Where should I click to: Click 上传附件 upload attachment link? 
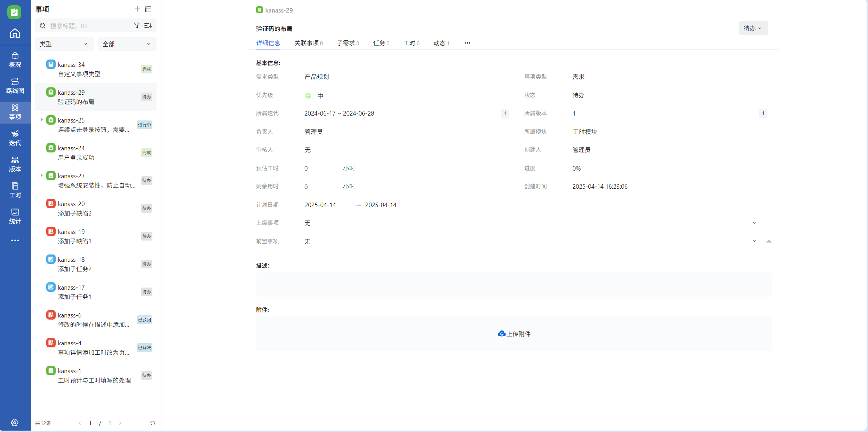click(x=514, y=334)
